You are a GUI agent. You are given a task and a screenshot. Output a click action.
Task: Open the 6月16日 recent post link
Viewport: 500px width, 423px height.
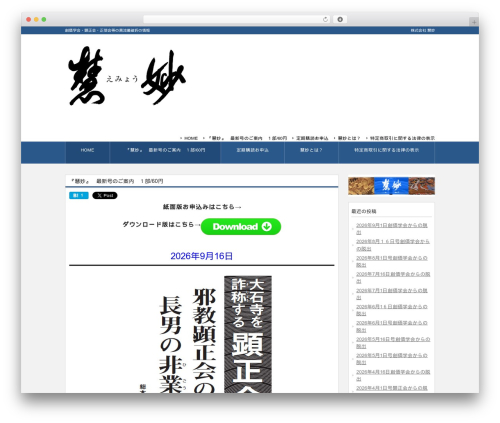click(391, 310)
